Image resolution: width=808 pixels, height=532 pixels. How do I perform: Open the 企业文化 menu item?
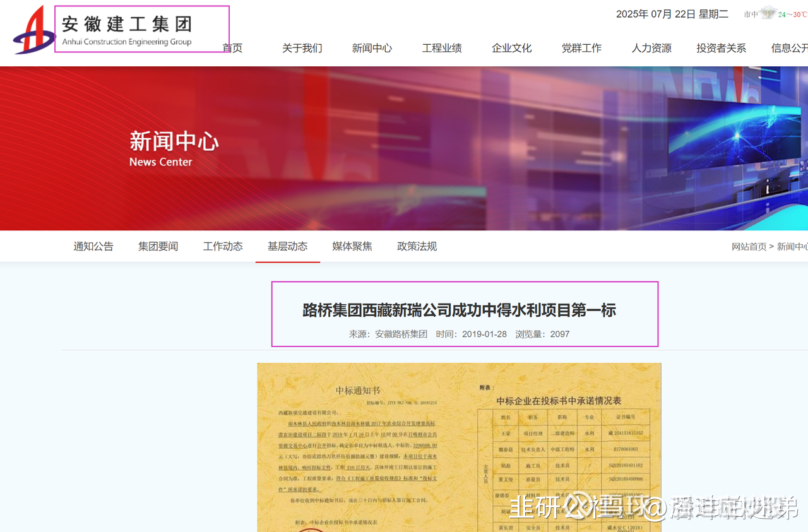[x=512, y=48]
